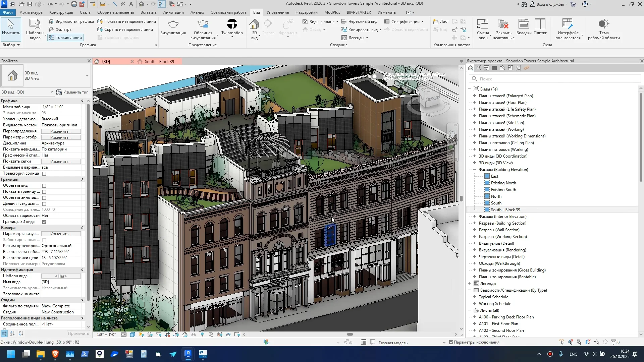This screenshot has width=644, height=362.
Task: Open View Templates tool
Action: click(35, 29)
